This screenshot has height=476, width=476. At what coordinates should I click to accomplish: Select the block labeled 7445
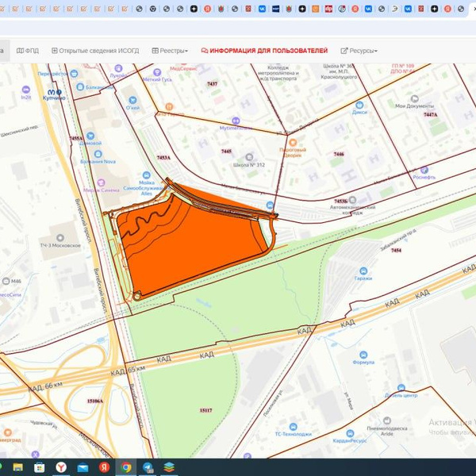click(x=226, y=151)
